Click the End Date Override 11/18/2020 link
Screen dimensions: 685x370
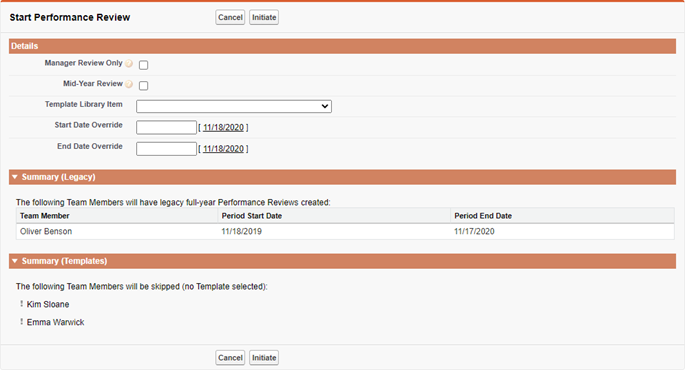click(223, 149)
